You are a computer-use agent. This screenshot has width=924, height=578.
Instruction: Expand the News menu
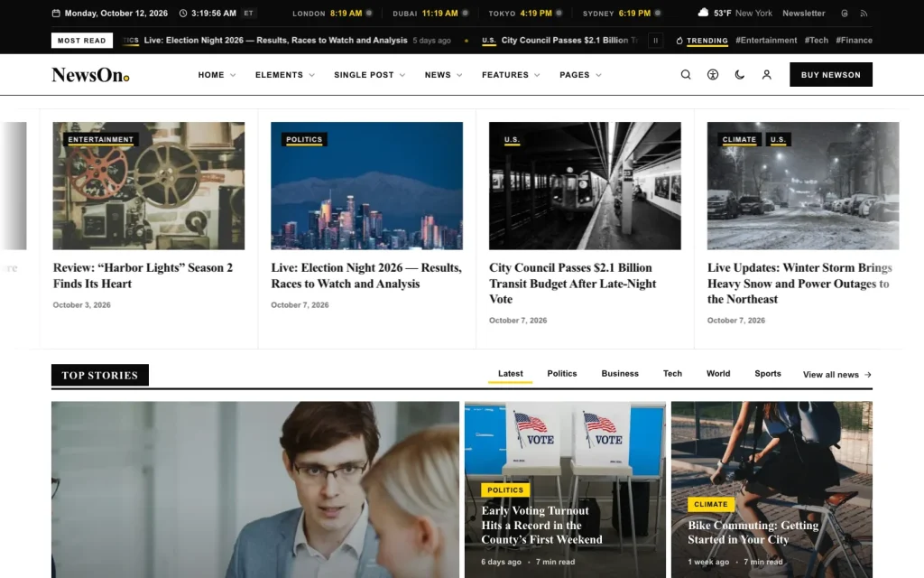443,75
